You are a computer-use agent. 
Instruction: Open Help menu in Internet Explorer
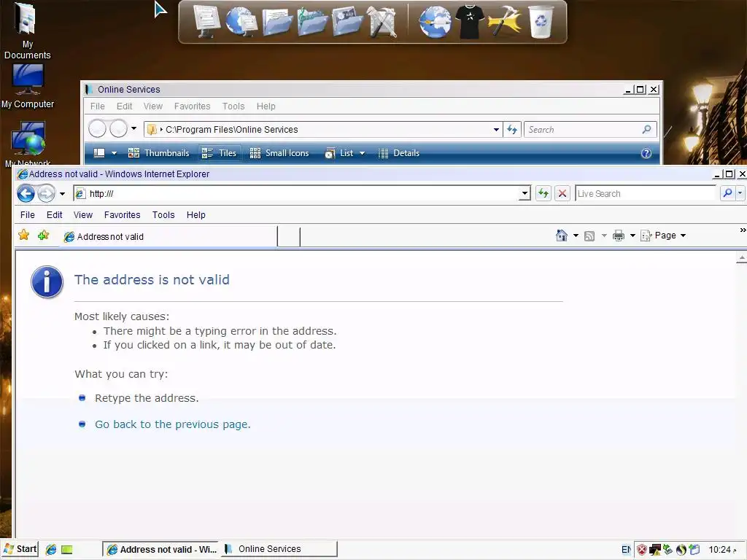pos(196,215)
